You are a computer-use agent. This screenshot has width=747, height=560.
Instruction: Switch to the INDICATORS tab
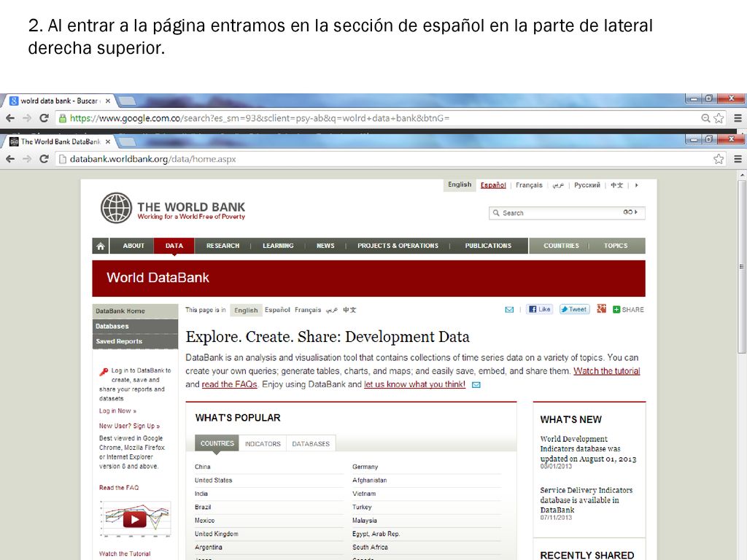(263, 444)
